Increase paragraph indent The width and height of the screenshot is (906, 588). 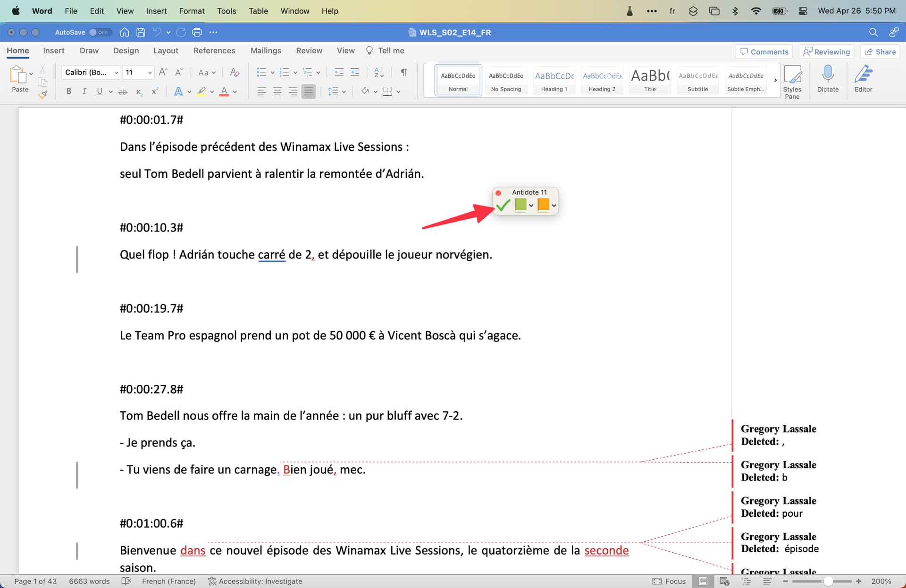coord(355,72)
